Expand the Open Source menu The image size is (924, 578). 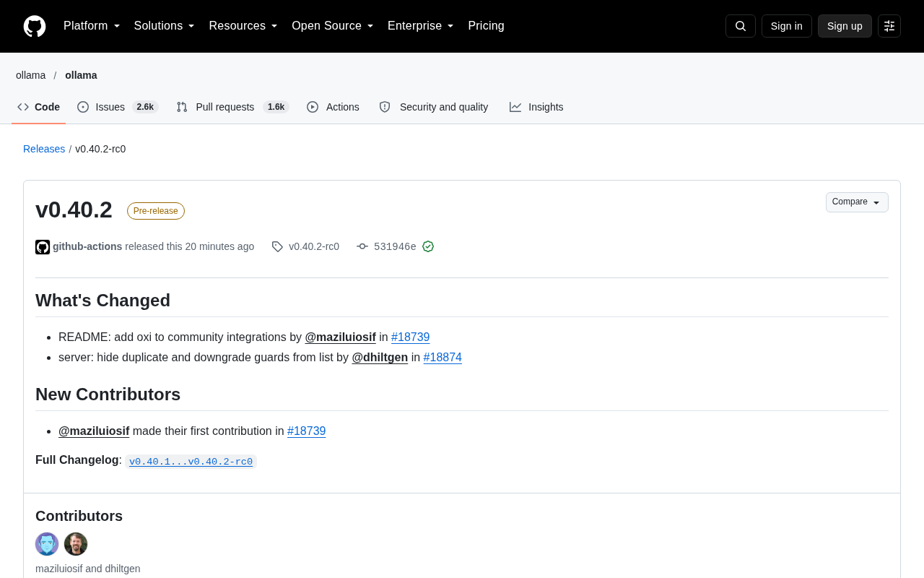(333, 26)
